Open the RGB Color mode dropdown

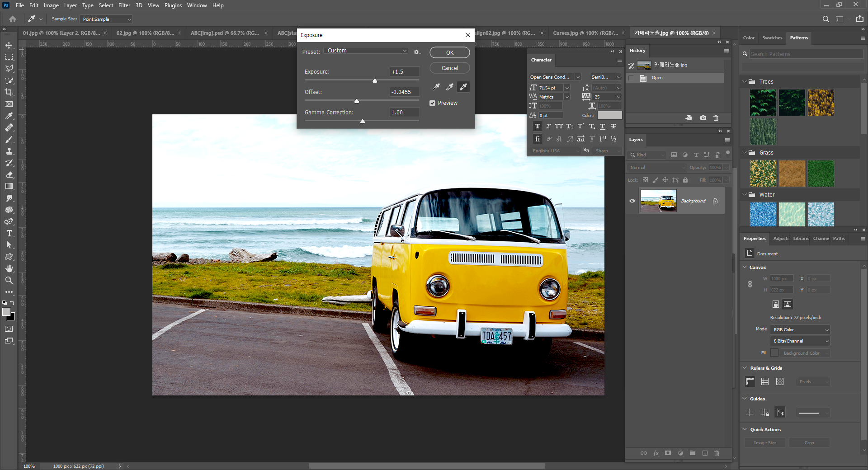800,329
